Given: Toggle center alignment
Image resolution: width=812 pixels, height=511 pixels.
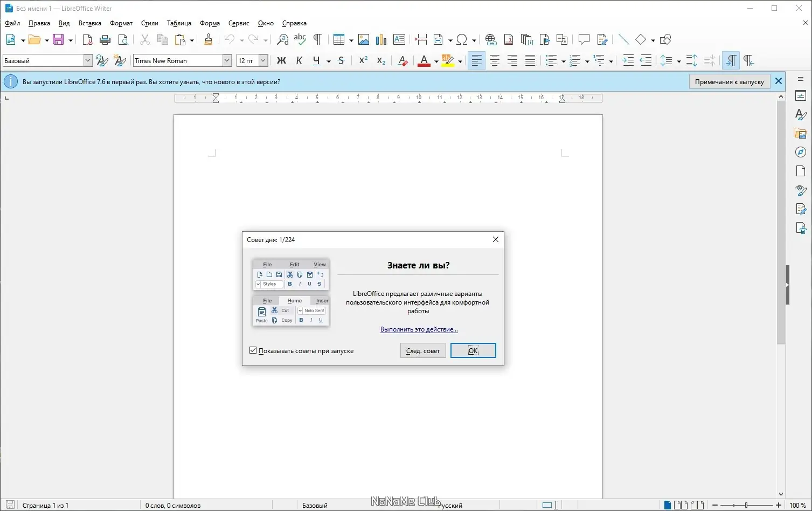Looking at the screenshot, I should [495, 60].
